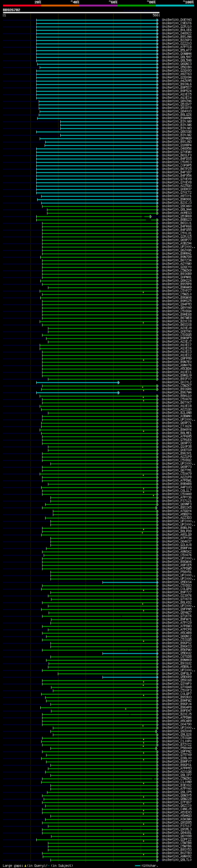Click the cyan ~100% identity legend segment
This screenshot has height=868, width=197.
coord(175,6)
